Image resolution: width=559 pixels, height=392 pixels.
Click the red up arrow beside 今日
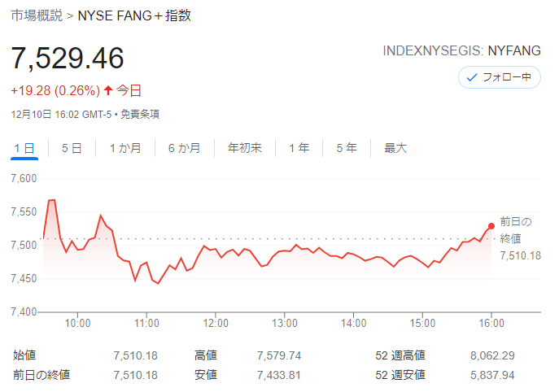(108, 90)
